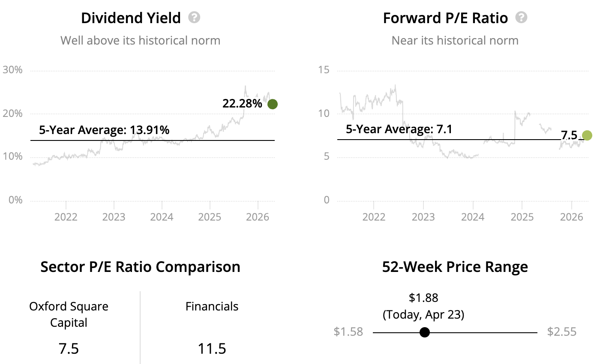The height and width of the screenshot is (364, 606).
Task: Click the 52-Week Price Range heading
Action: (x=455, y=267)
